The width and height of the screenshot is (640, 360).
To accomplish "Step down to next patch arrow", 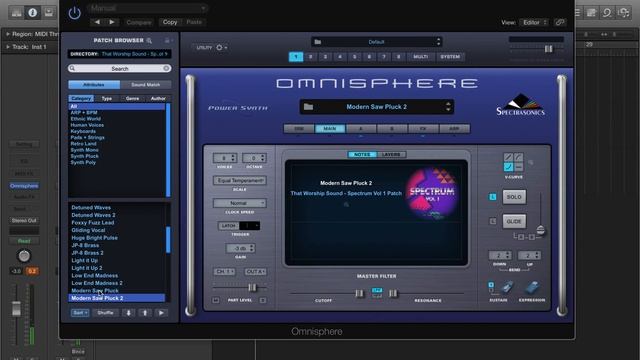I will pos(129,313).
